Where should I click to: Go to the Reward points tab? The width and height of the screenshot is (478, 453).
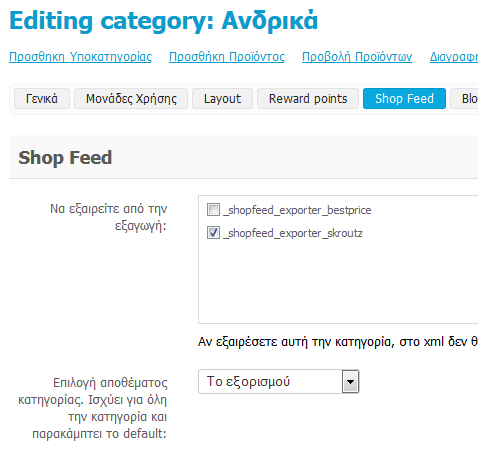308,99
